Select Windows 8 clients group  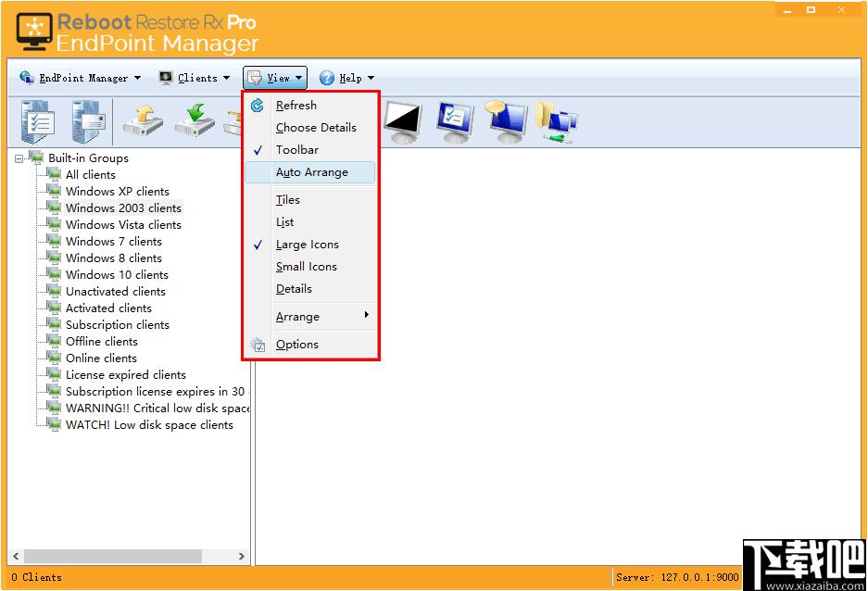click(114, 258)
